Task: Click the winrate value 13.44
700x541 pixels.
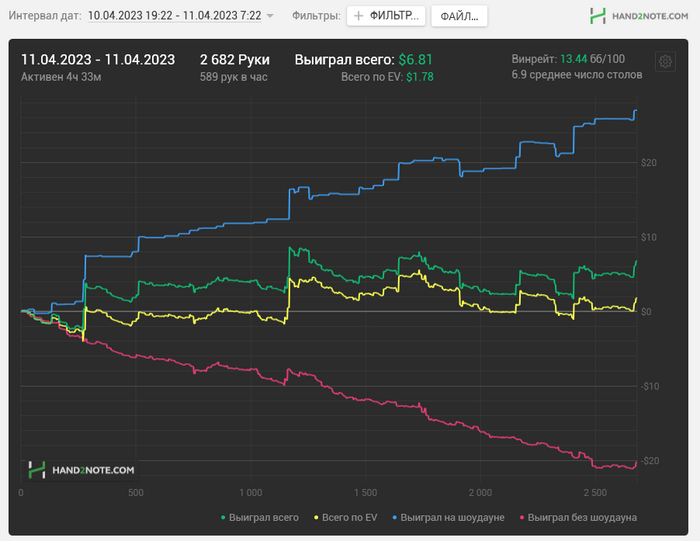Action: point(574,59)
